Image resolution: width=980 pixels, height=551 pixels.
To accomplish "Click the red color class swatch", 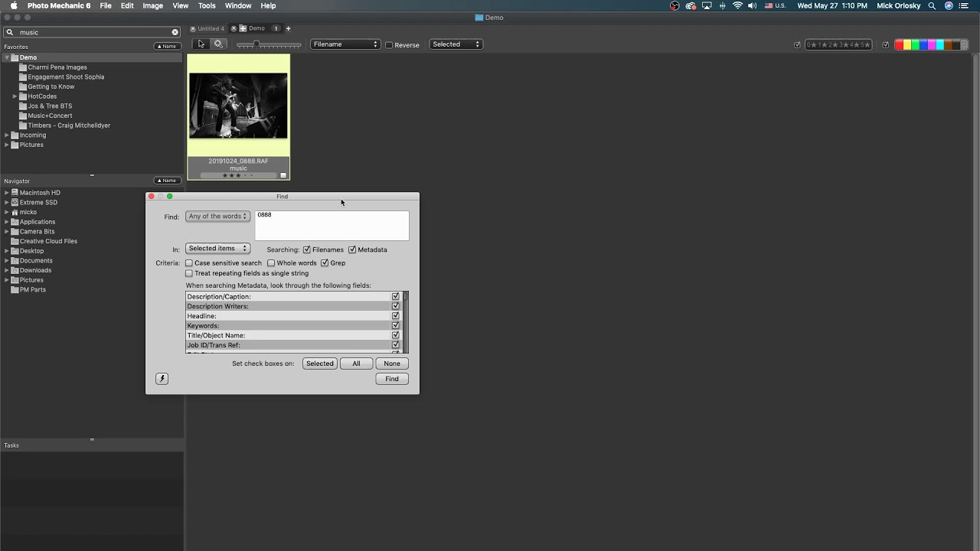I will [899, 45].
